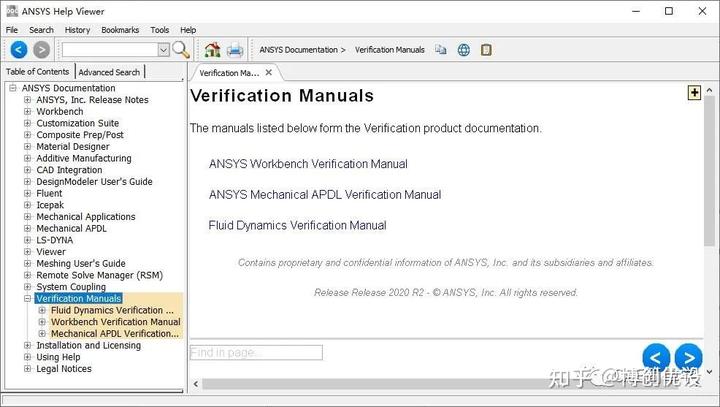Expand the Legal Notices node

[28, 369]
